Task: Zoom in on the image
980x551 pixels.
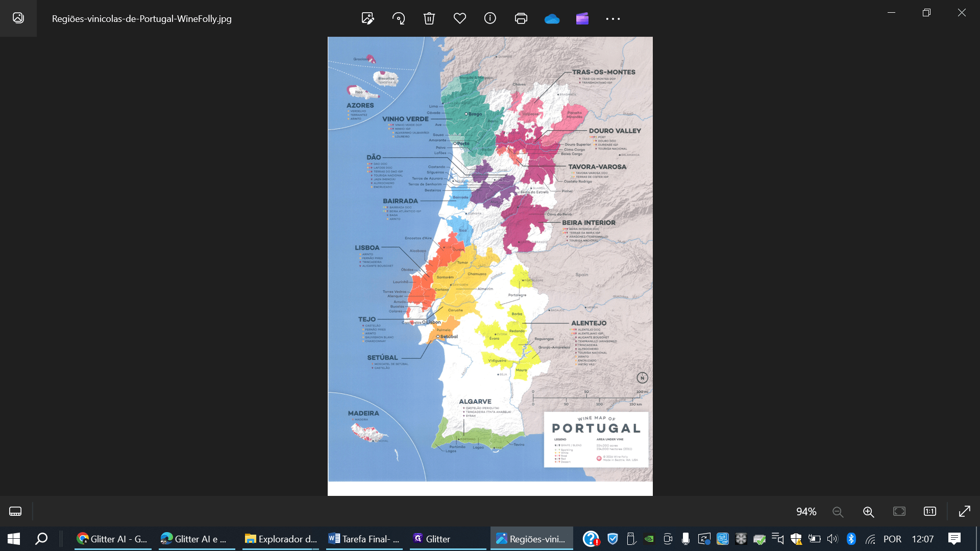Action: (x=868, y=511)
